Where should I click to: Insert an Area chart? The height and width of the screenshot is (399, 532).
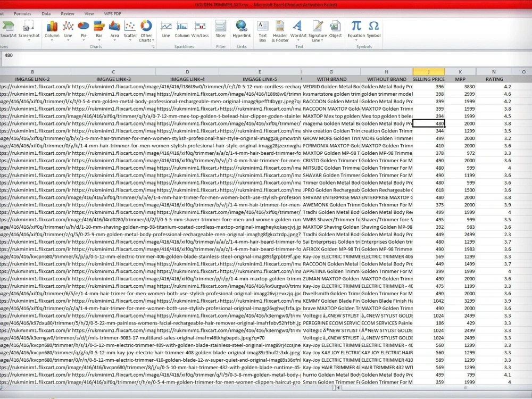[115, 29]
